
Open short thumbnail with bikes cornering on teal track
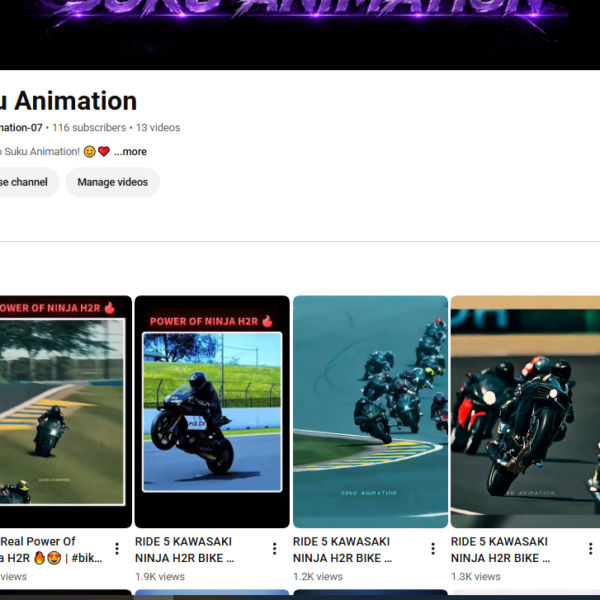(x=370, y=412)
